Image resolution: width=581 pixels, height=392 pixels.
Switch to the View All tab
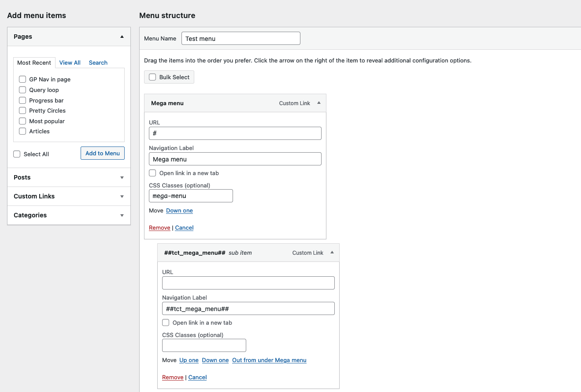pyautogui.click(x=70, y=62)
